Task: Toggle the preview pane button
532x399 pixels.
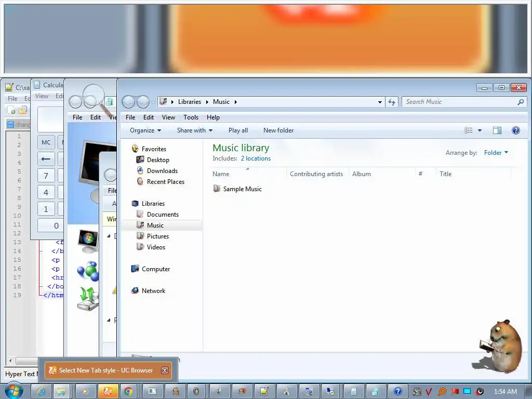Action: point(497,130)
